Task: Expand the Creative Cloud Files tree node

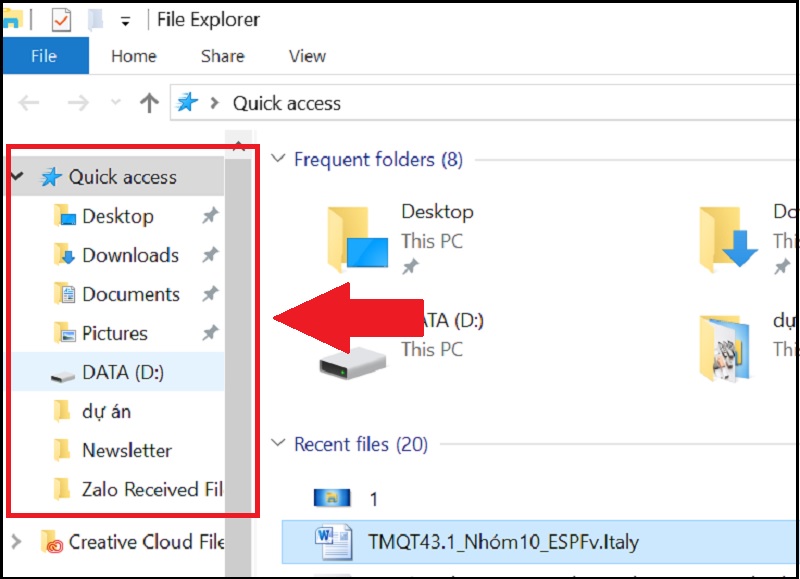Action: pyautogui.click(x=16, y=541)
